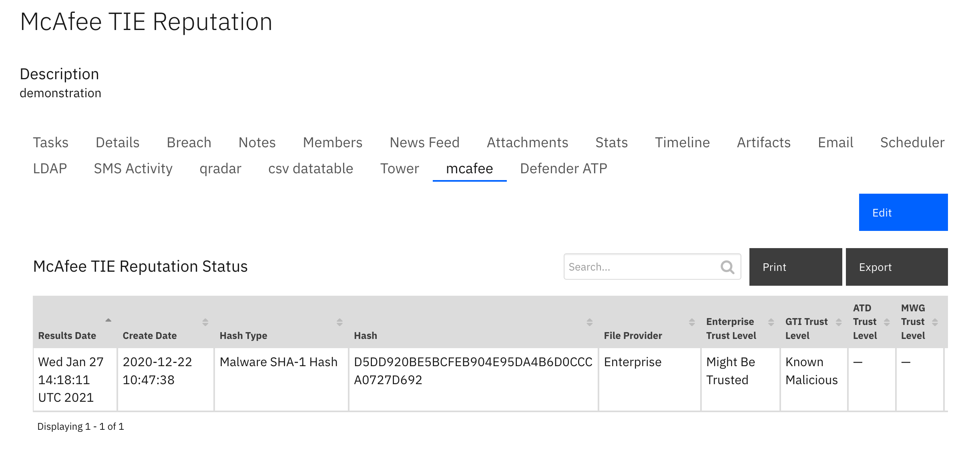The height and width of the screenshot is (465, 980).
Task: Sort by MWG Trust Level arrows
Action: click(935, 322)
